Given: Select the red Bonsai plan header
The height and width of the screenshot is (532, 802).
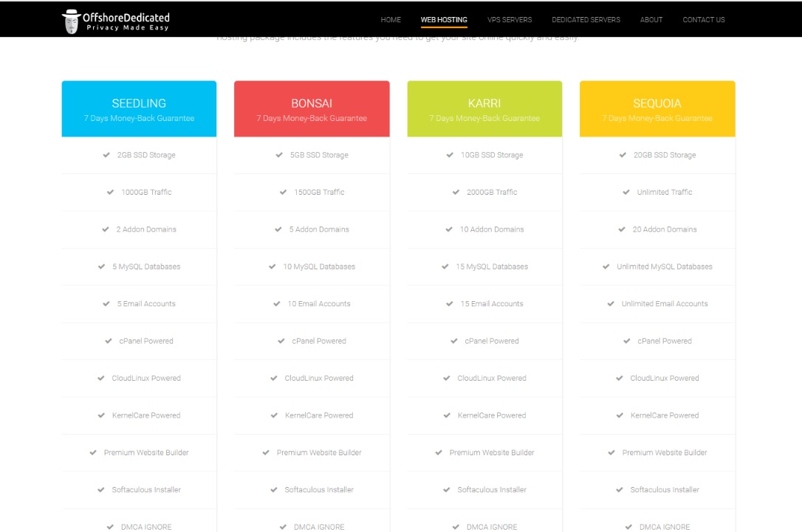Looking at the screenshot, I should pos(312,109).
